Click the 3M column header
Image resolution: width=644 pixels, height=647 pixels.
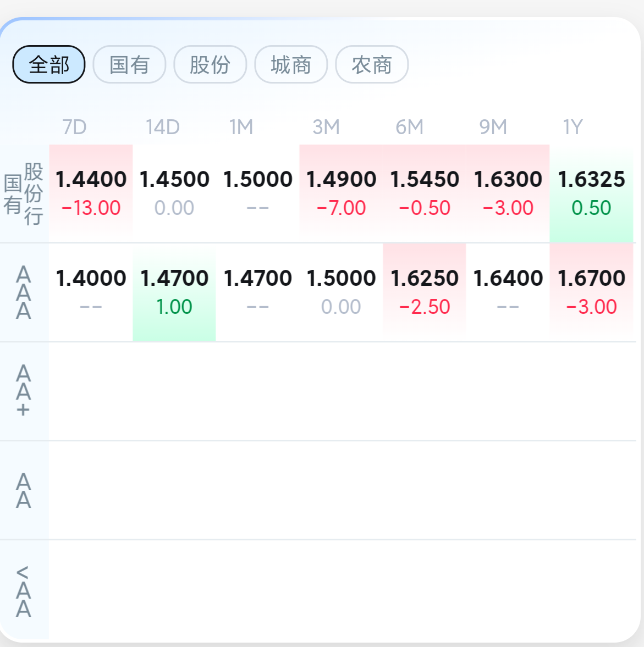[326, 126]
